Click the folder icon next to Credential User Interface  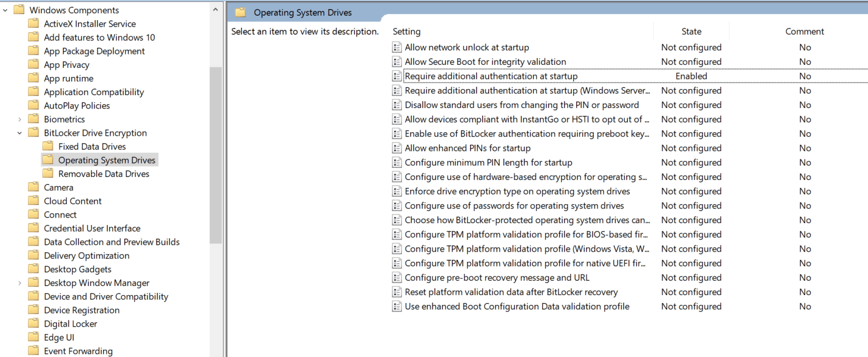(x=33, y=229)
